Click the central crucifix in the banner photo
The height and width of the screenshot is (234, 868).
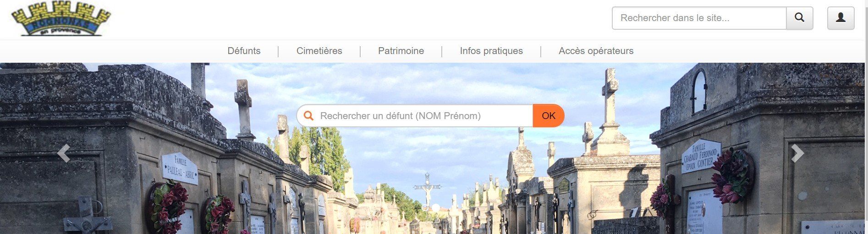[x=427, y=189]
